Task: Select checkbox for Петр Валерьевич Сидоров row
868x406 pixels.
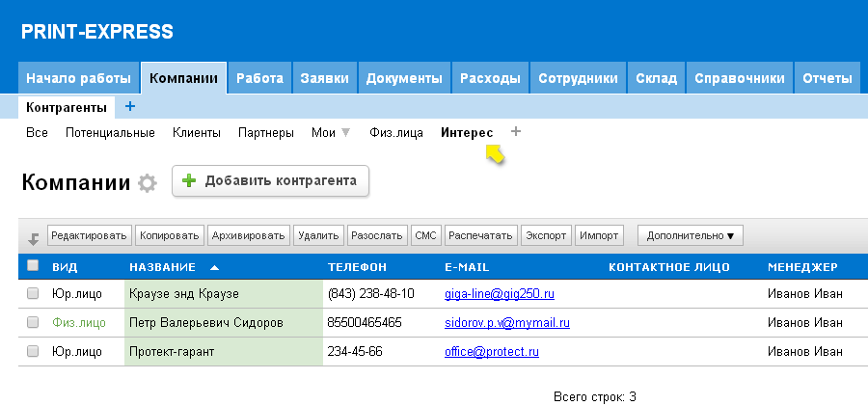Action: tap(33, 322)
